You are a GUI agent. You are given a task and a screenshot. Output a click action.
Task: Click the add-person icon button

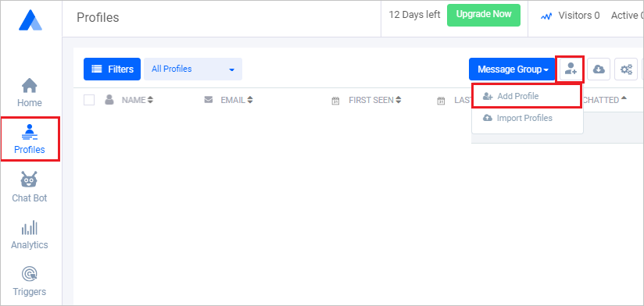click(x=571, y=69)
